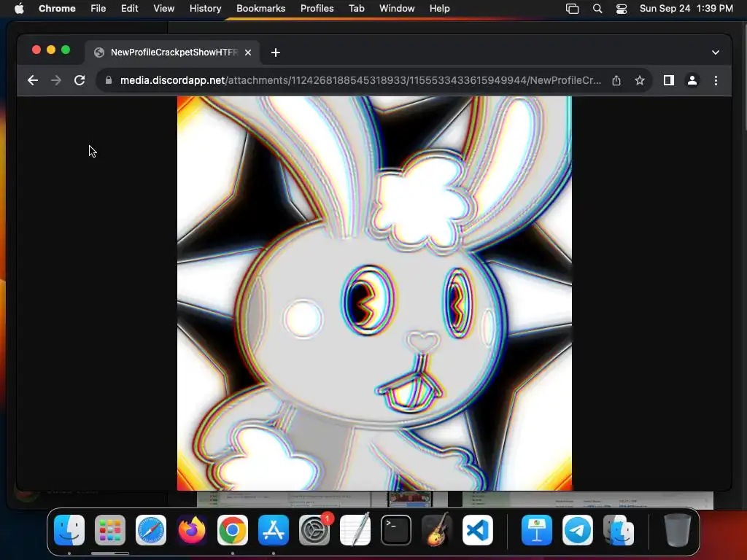Open Finder from the Dock
The width and height of the screenshot is (747, 560).
tap(69, 530)
